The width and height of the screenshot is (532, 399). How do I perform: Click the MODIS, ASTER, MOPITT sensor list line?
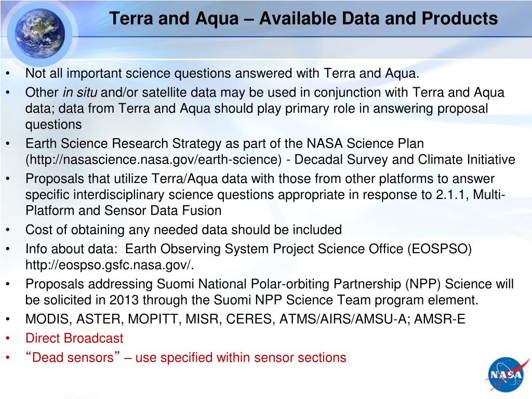(245, 319)
